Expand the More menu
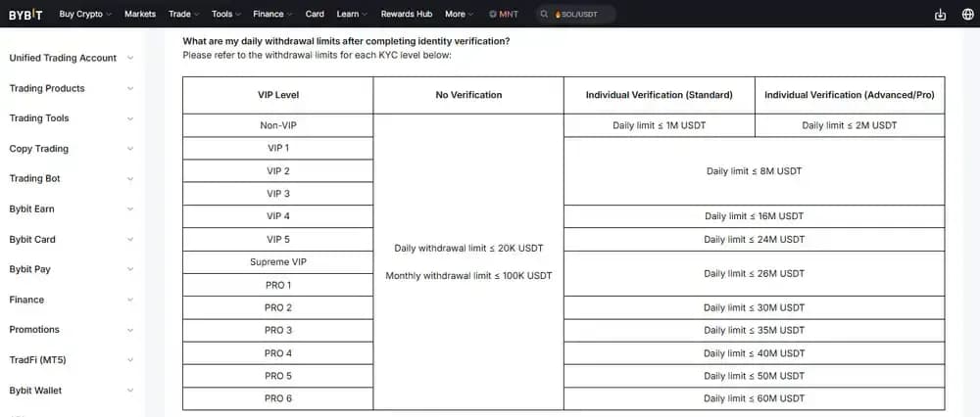The image size is (980, 417). point(459,14)
